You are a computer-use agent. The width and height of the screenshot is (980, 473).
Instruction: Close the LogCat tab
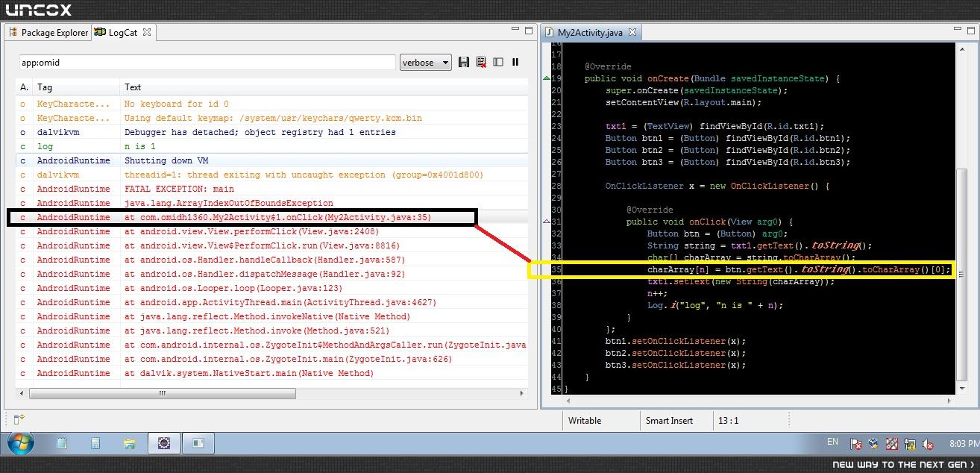[x=147, y=32]
